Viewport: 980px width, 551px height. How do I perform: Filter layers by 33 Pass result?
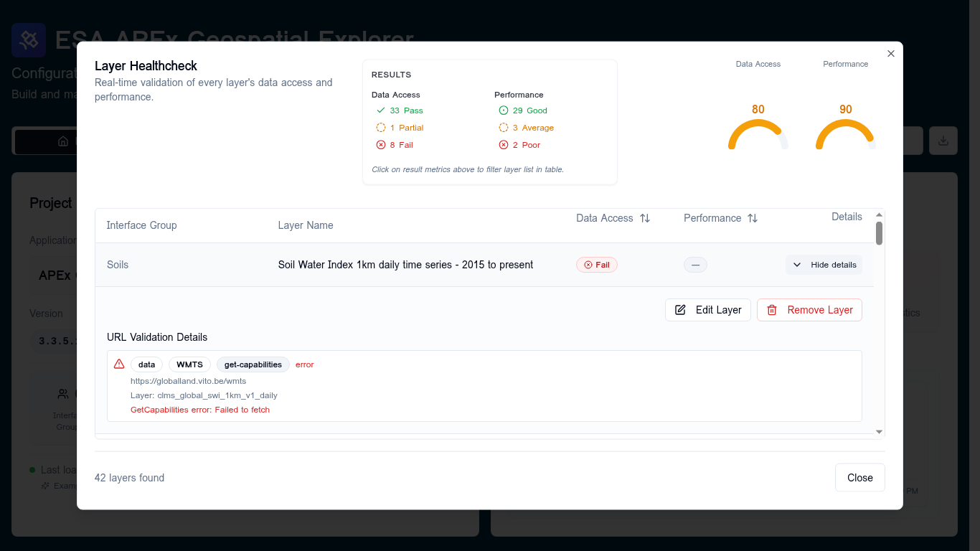(400, 110)
